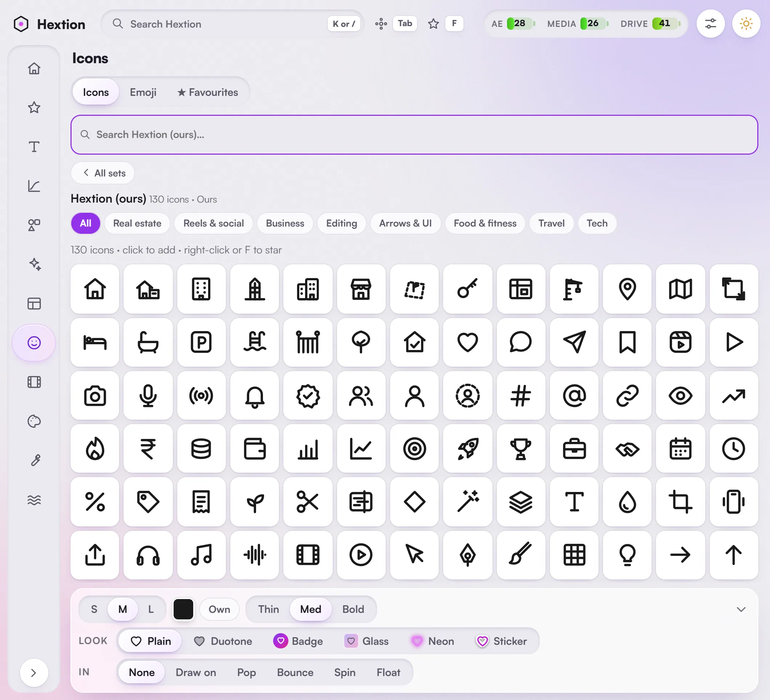
Task: Add the flame icon
Action: (x=95, y=448)
